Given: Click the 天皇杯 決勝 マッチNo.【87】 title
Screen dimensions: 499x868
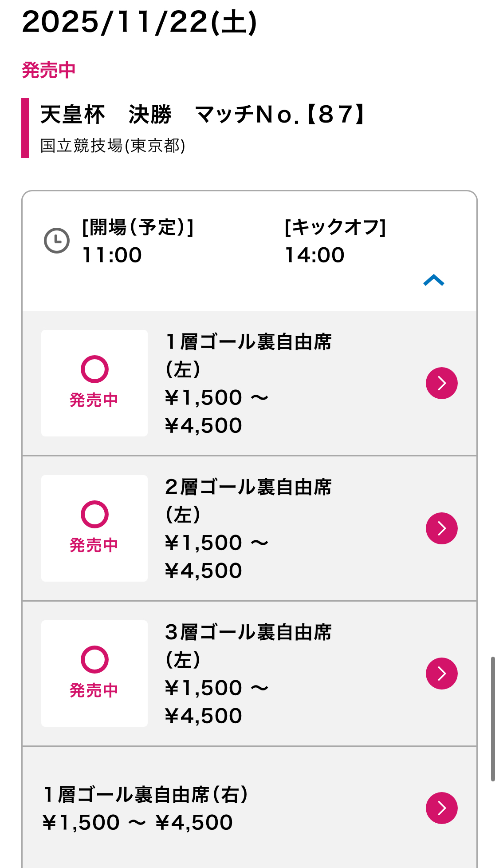Looking at the screenshot, I should (x=202, y=115).
